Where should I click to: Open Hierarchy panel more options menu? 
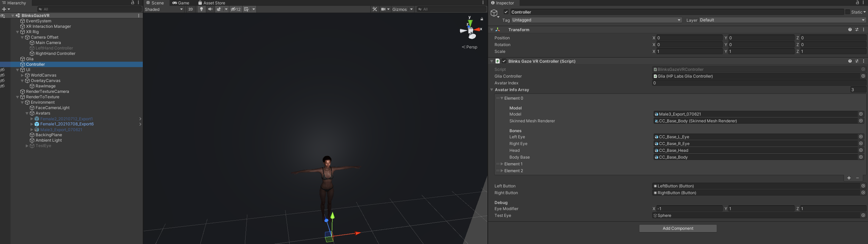[138, 3]
